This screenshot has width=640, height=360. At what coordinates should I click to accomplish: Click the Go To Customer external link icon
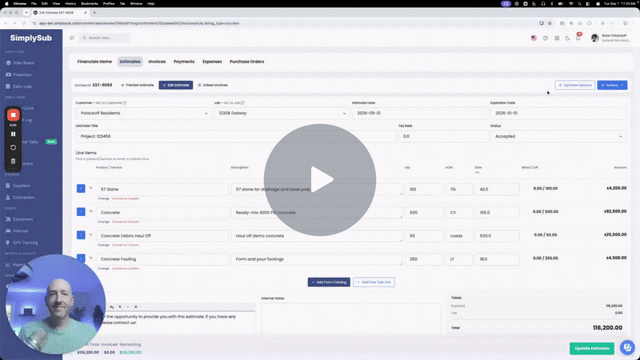coord(125,103)
